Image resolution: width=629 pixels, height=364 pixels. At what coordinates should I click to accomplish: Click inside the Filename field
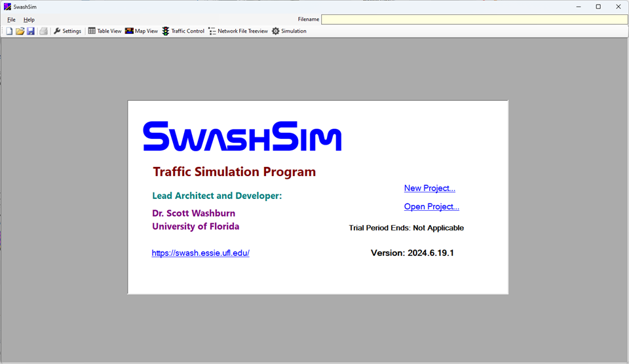tap(474, 19)
